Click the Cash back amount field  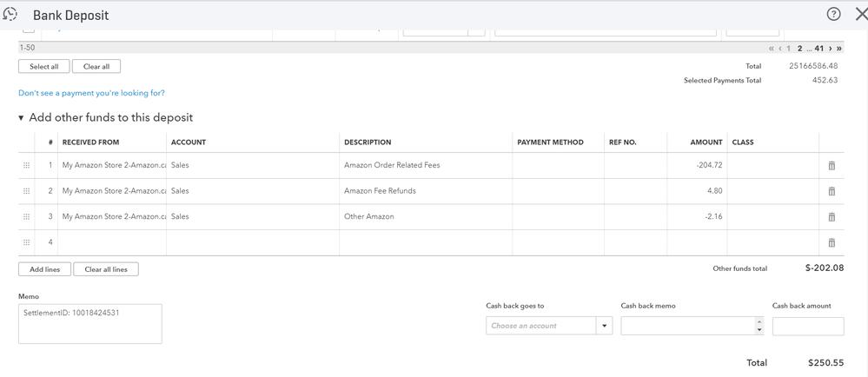coord(807,326)
